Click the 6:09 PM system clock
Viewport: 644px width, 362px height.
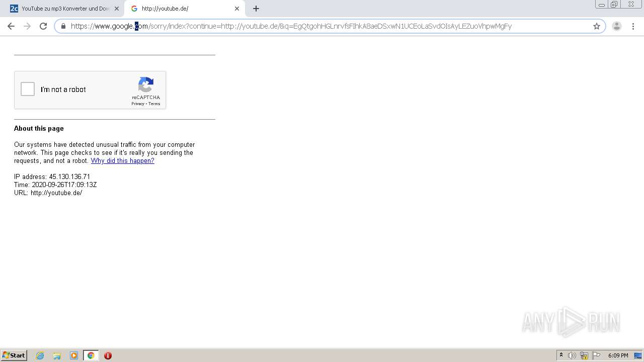pyautogui.click(x=618, y=355)
